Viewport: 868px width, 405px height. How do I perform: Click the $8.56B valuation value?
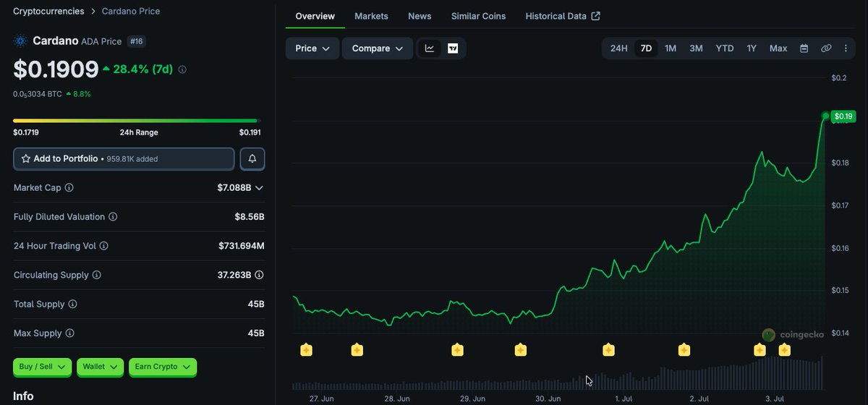point(250,217)
